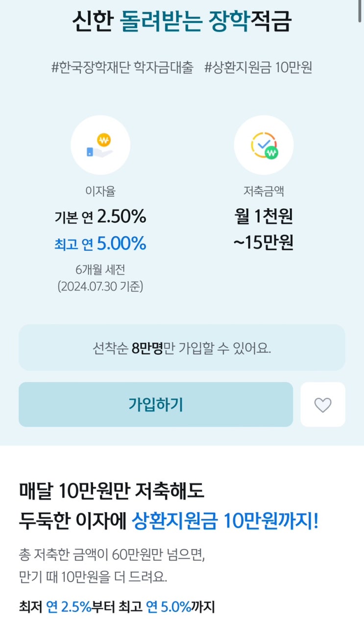Select the #상환지원금 10만원 hashtag

[x=259, y=68]
